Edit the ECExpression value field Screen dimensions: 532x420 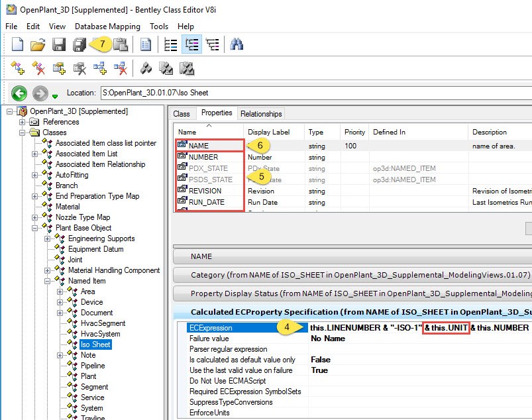[x=420, y=328]
